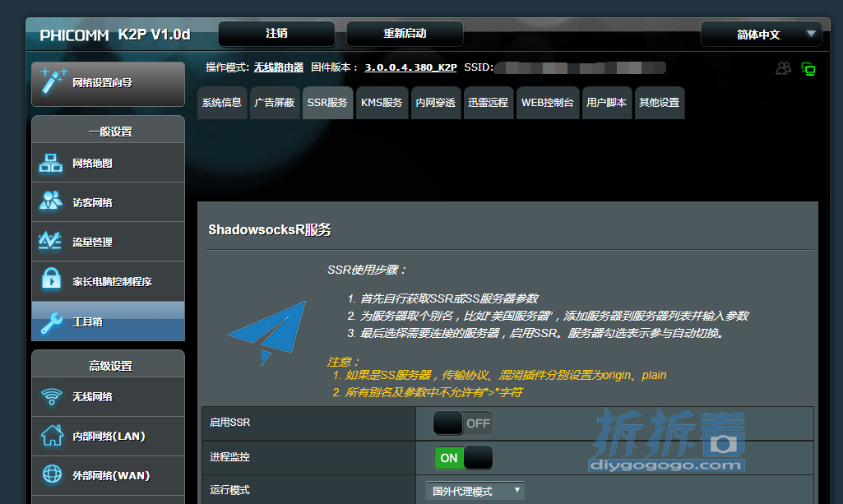
Task: Click the blurred SSID value in header
Action: 580,67
